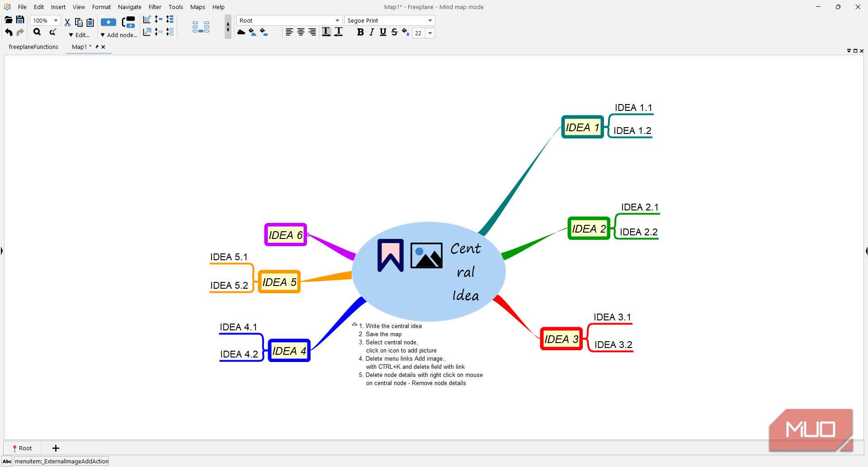Toggle italic formatting
Viewport: 868px width, 467px height.
point(372,32)
